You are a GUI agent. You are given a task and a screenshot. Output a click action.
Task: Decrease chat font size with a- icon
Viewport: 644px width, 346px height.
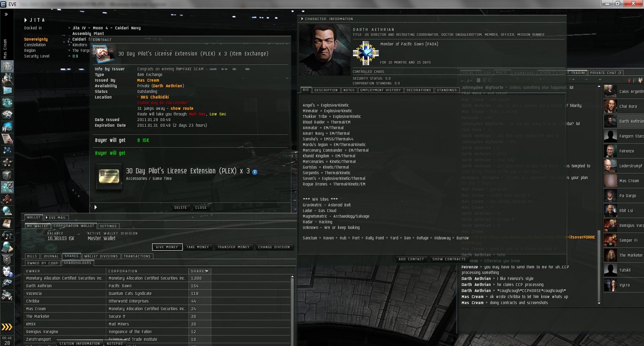tap(462, 80)
